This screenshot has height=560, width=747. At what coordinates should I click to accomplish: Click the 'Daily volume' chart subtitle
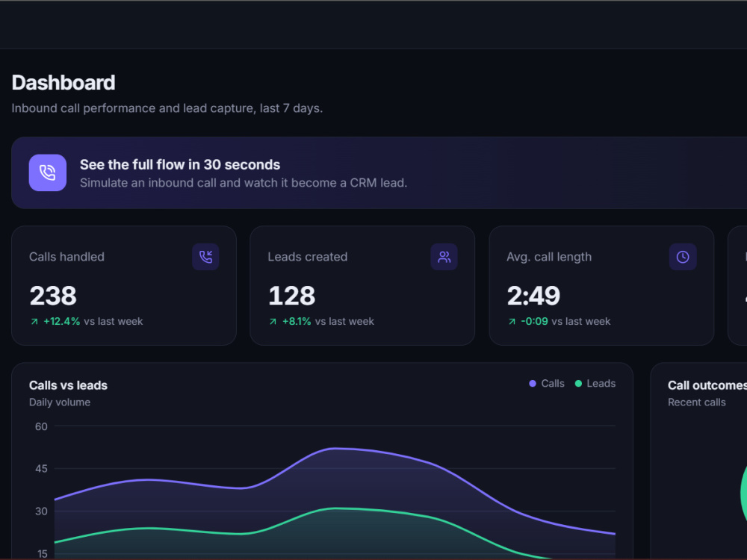(x=60, y=402)
